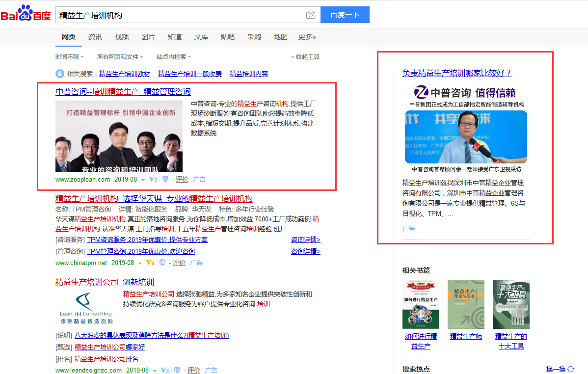This screenshot has width=588, height=374.
Task: Click the 保 guarantee icon beside zooplean.com
Action: click(x=165, y=179)
